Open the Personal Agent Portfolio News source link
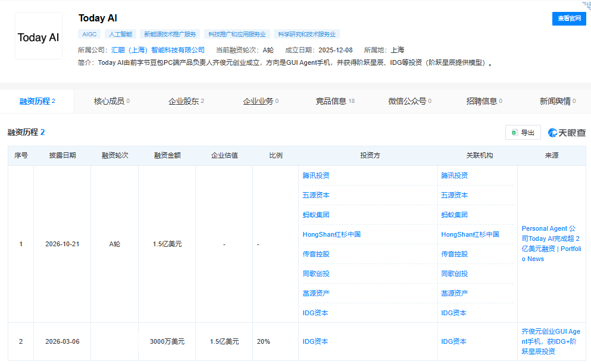 pos(552,244)
